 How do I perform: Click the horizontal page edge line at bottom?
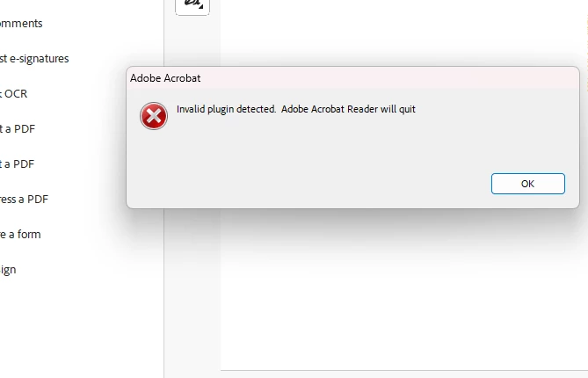pos(404,370)
